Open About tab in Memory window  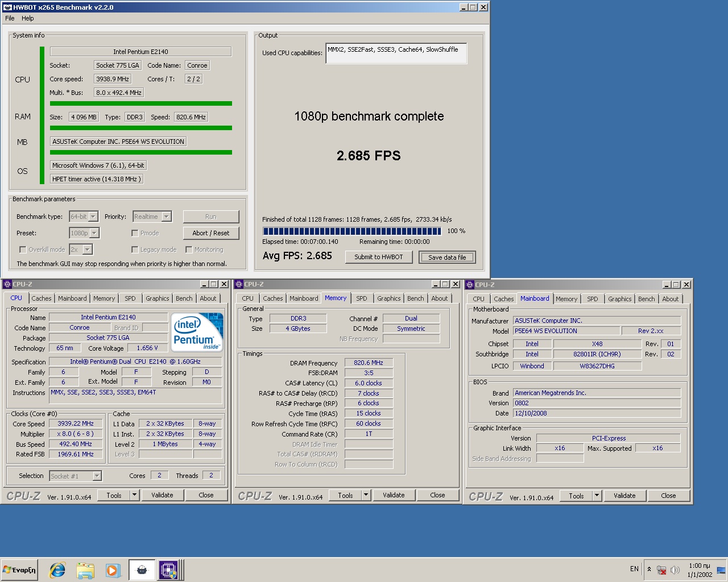click(x=440, y=298)
